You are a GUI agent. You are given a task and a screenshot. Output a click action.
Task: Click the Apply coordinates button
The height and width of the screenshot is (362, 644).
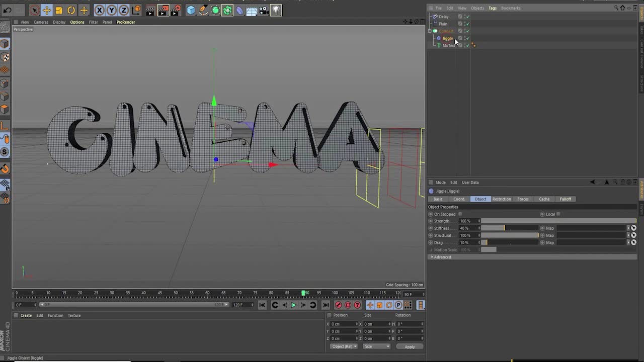[x=410, y=347]
